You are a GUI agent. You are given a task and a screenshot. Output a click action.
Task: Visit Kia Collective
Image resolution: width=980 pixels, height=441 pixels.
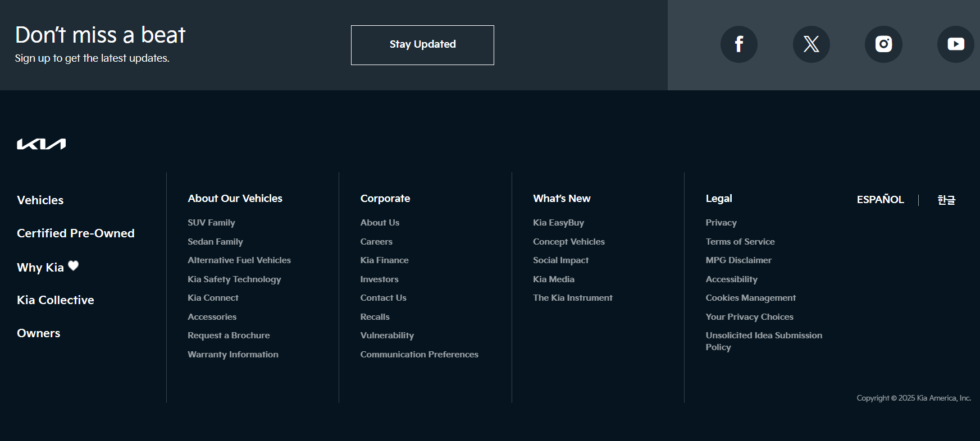56,300
